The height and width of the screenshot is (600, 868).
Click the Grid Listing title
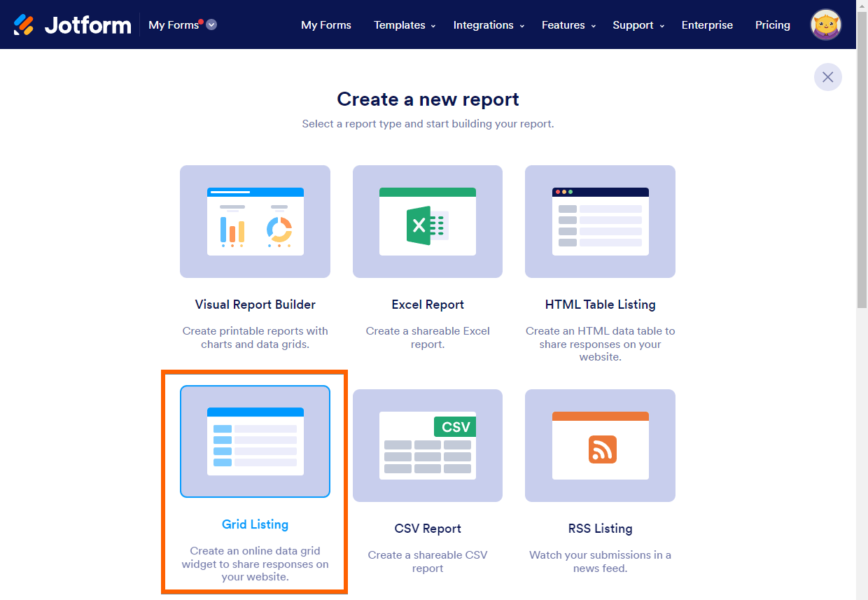click(x=255, y=524)
